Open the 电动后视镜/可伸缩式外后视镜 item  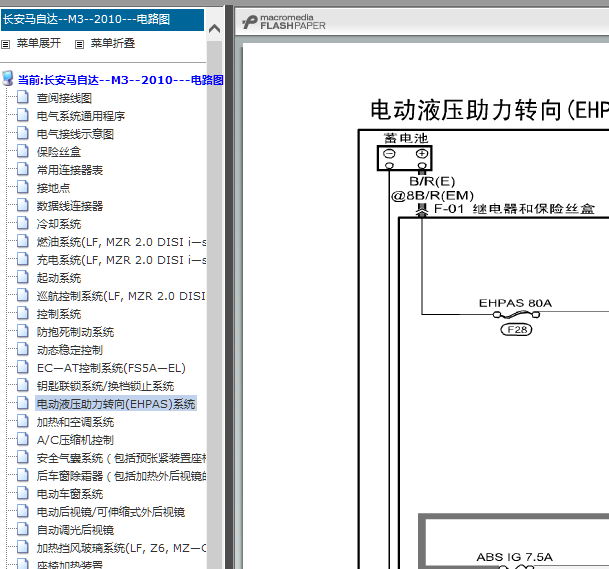pyautogui.click(x=111, y=512)
